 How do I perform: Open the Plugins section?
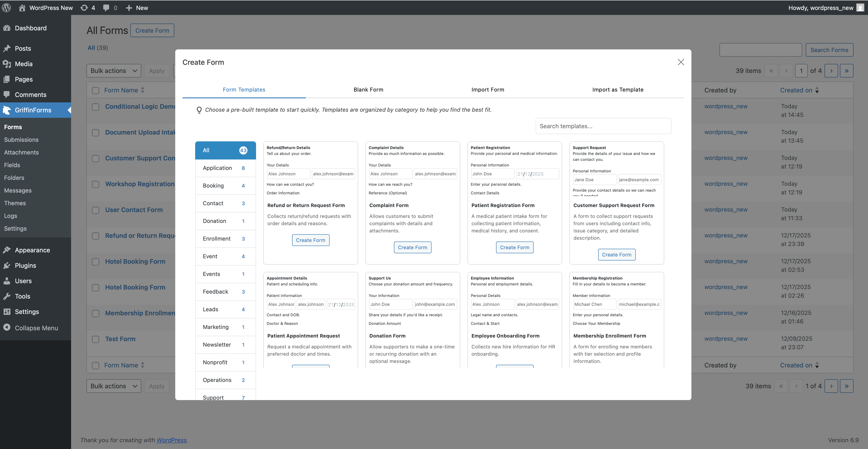25,265
